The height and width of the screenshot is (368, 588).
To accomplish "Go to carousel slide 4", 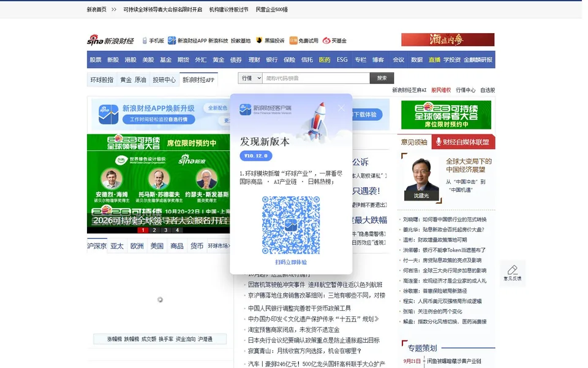I will [177, 230].
